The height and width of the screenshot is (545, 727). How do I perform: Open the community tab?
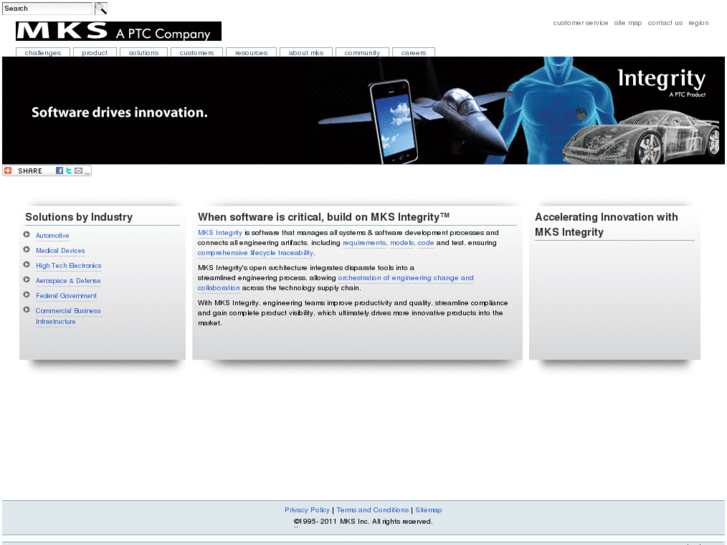362,52
